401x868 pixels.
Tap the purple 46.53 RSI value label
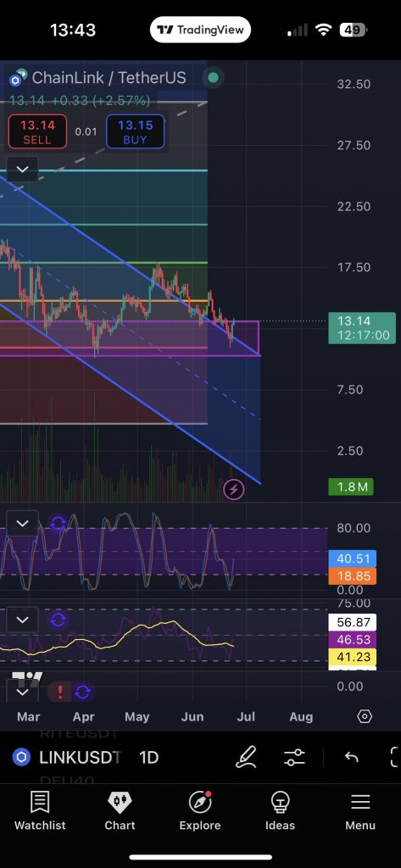(353, 640)
